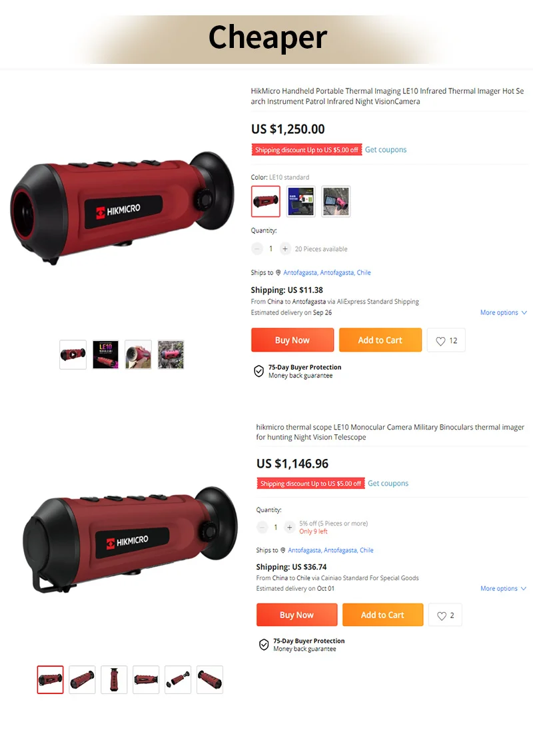Select the LE10 standard red color option
This screenshot has height=756, width=533.
[x=266, y=202]
